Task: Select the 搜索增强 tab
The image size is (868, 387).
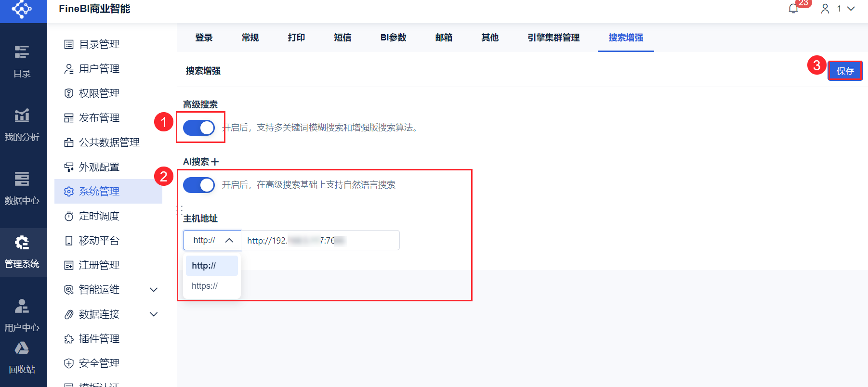Action: tap(626, 38)
